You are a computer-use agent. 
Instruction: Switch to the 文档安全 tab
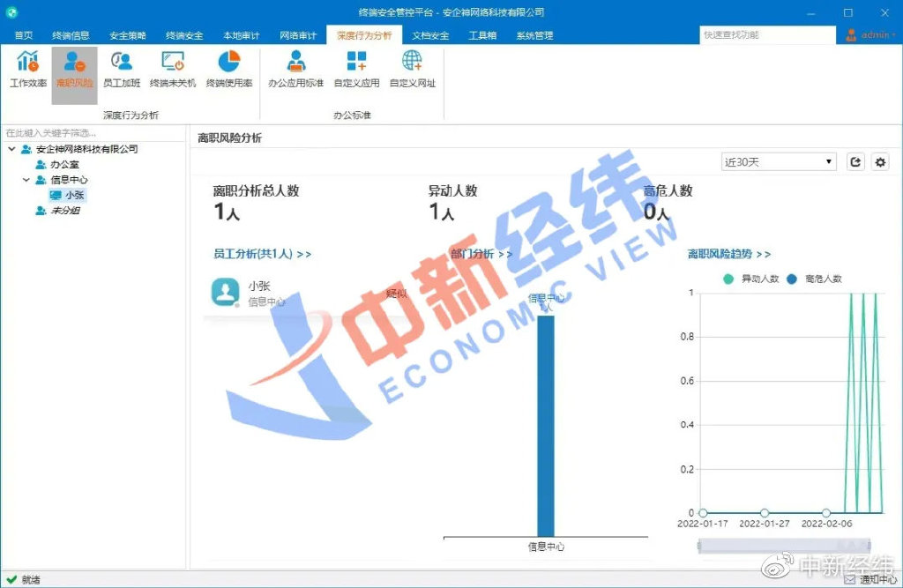[430, 35]
